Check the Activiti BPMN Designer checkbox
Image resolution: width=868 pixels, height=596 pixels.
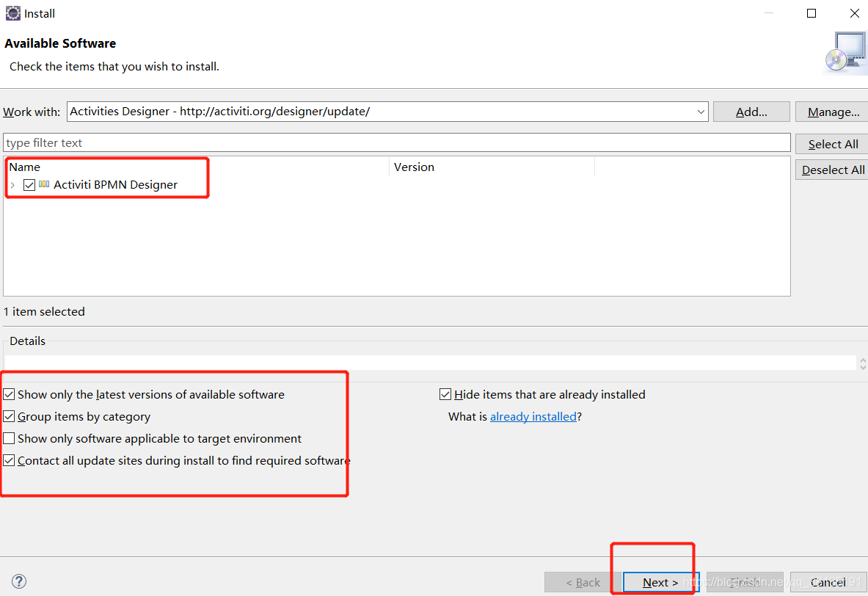[29, 184]
